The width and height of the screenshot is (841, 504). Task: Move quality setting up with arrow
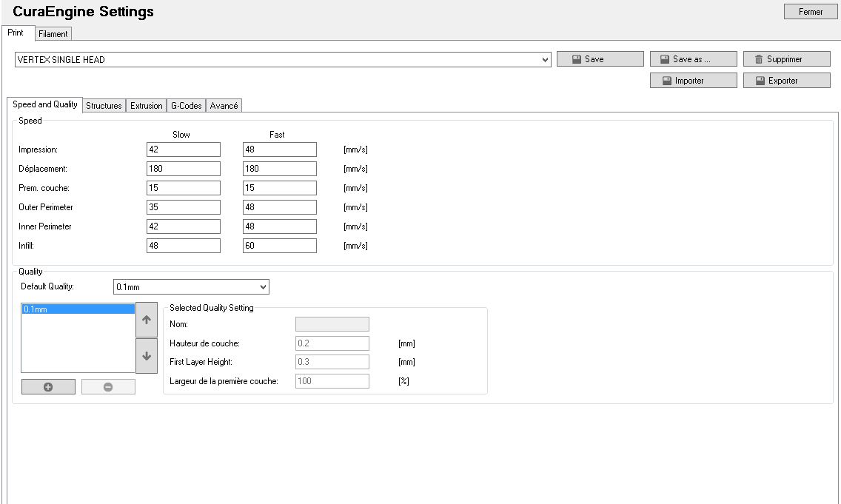coord(147,320)
